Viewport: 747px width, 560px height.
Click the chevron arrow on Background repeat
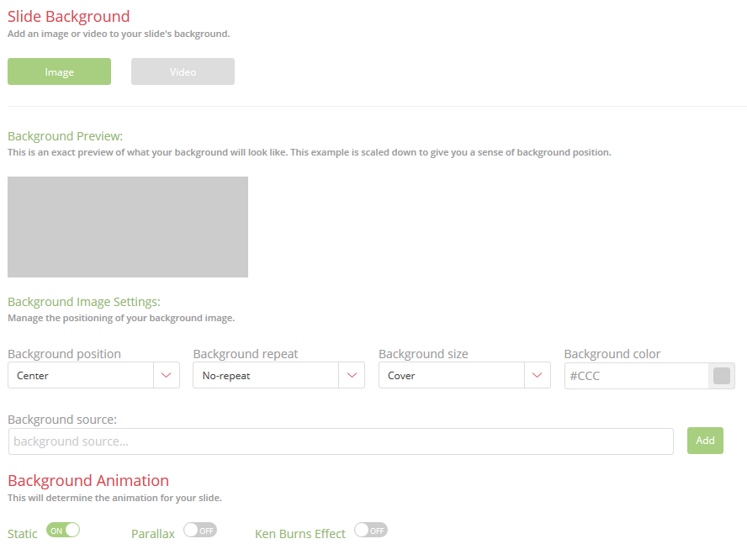click(x=352, y=376)
